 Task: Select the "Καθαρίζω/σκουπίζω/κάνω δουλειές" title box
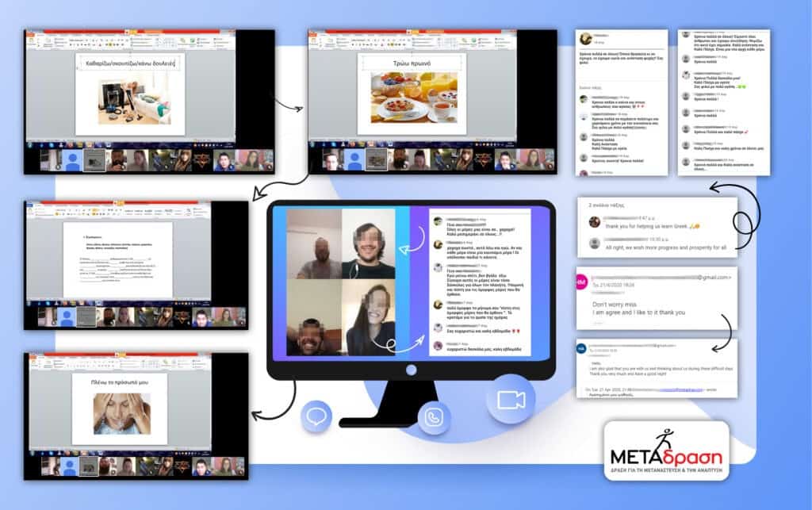(x=130, y=60)
